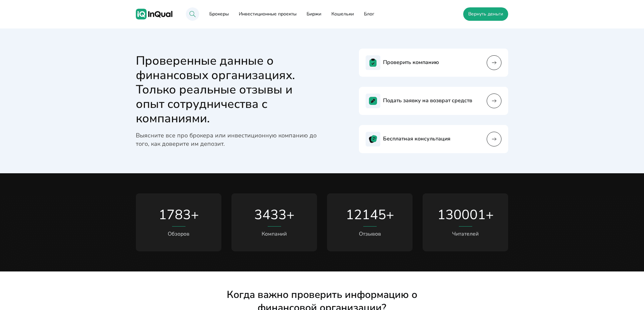This screenshot has width=644, height=310.
Task: Open the Брокеры menu item
Action: [x=219, y=14]
